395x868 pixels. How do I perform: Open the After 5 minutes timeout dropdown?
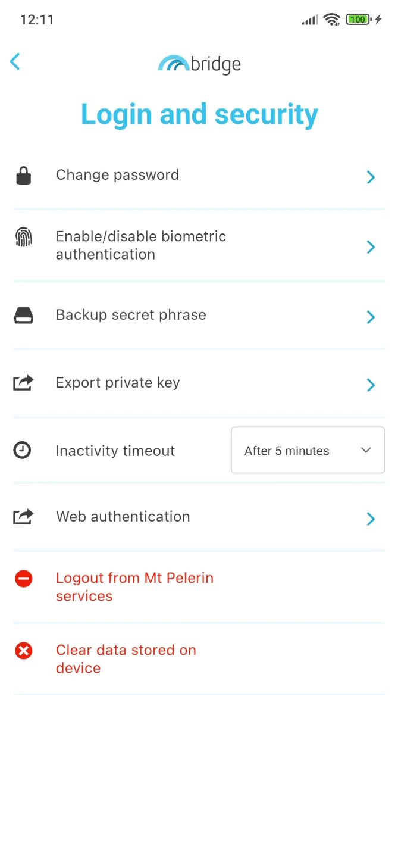click(308, 450)
